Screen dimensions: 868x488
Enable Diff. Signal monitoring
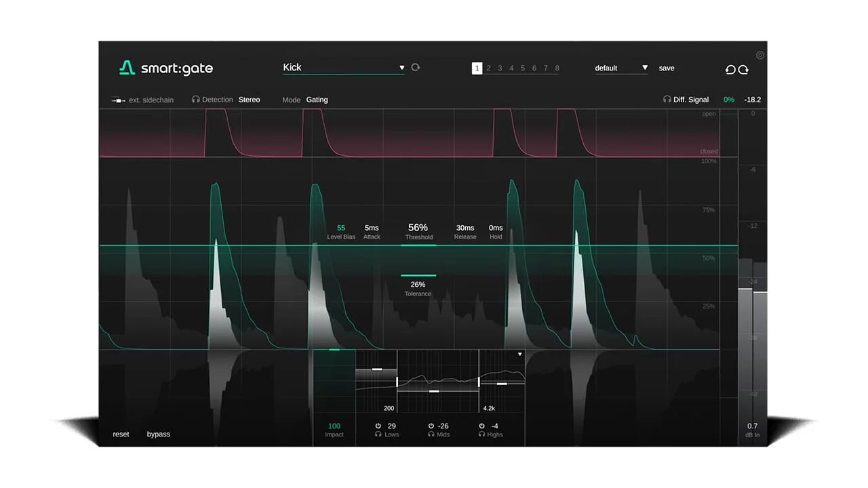click(667, 99)
